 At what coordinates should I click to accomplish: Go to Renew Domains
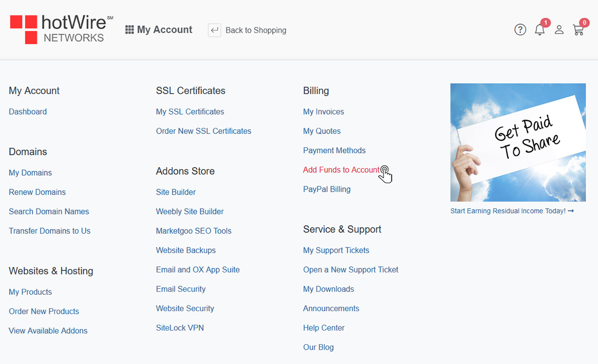[37, 192]
